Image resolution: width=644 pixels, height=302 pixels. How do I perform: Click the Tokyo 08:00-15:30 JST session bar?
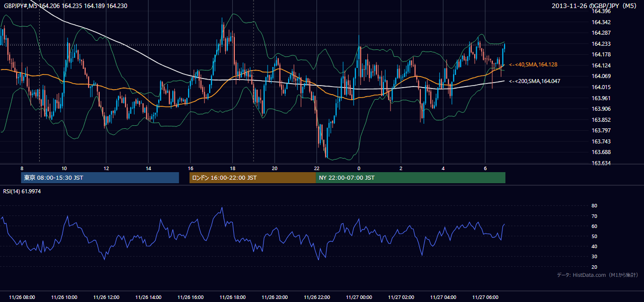(x=100, y=178)
